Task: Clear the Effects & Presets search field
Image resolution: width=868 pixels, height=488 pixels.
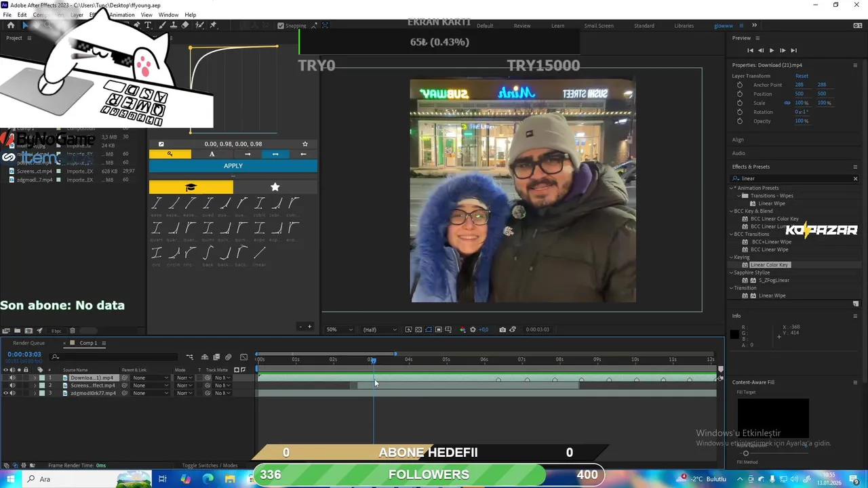Action: [855, 178]
